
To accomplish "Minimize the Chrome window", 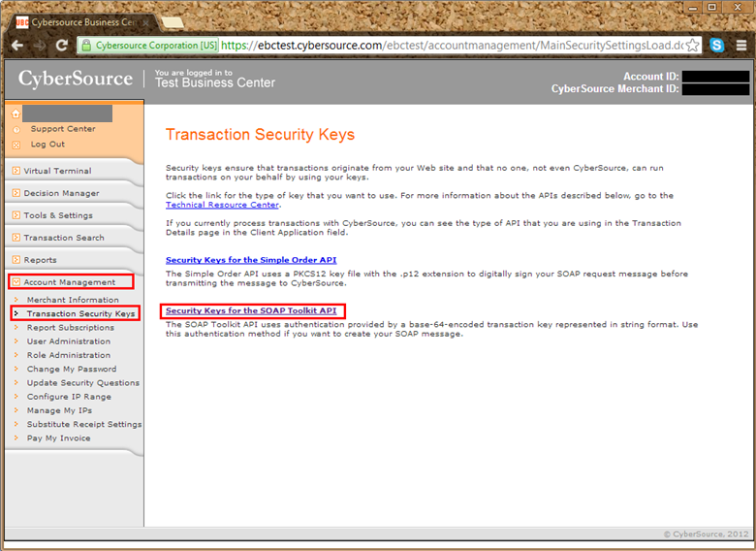I will click(x=693, y=7).
